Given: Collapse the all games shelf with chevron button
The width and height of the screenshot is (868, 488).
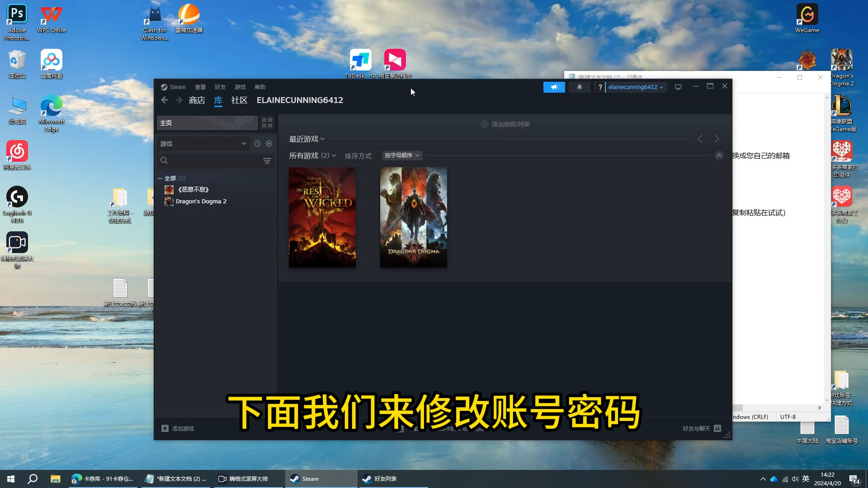Looking at the screenshot, I should click(x=719, y=156).
